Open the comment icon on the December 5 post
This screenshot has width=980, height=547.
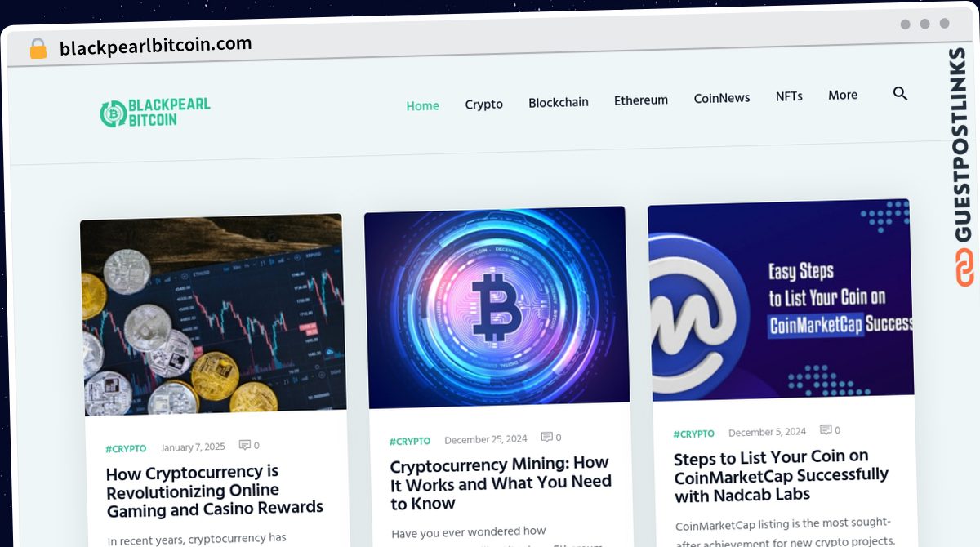pyautogui.click(x=826, y=429)
